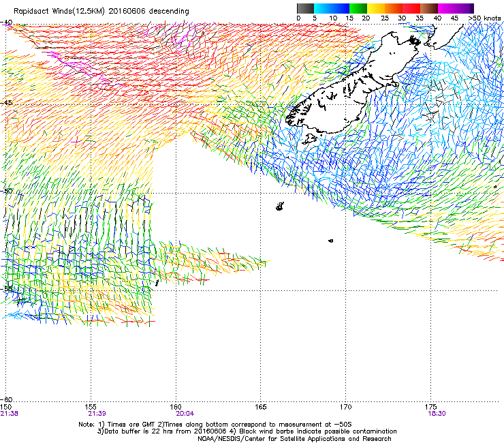Click the '30' label under the color scale
The width and height of the screenshot is (504, 443).
point(402,18)
